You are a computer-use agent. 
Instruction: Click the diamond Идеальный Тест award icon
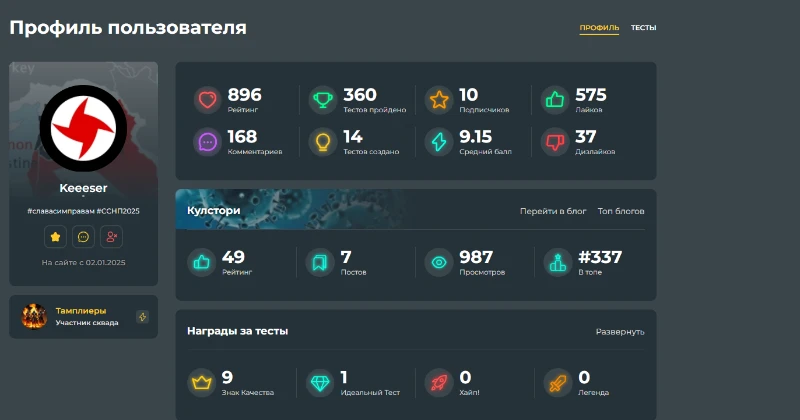pyautogui.click(x=320, y=383)
